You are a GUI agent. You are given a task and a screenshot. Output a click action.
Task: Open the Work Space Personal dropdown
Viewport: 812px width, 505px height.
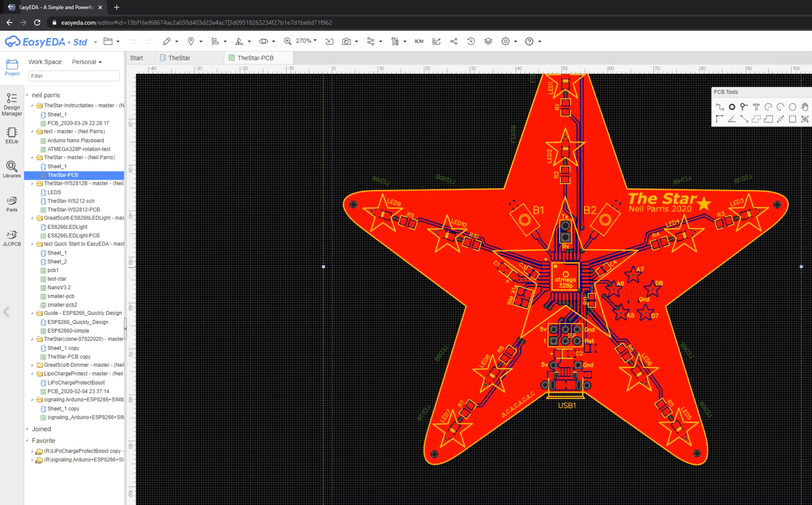click(x=86, y=62)
